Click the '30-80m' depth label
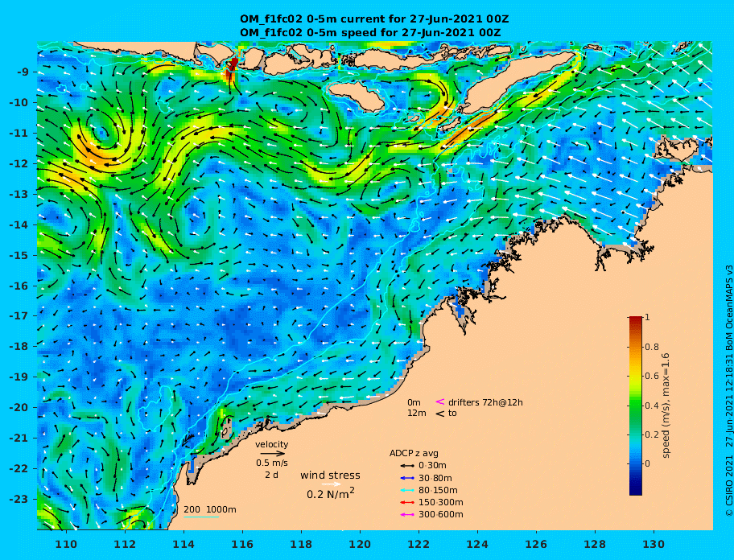The width and height of the screenshot is (734, 560). tap(435, 478)
